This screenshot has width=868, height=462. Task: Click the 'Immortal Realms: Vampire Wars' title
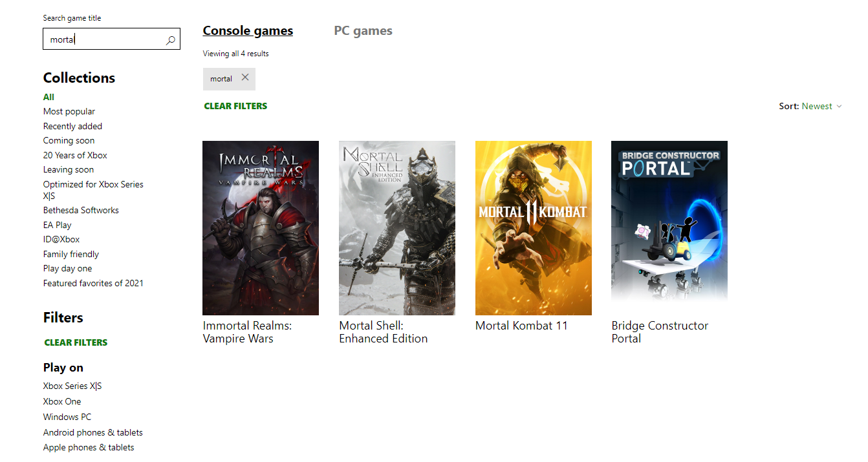[247, 332]
